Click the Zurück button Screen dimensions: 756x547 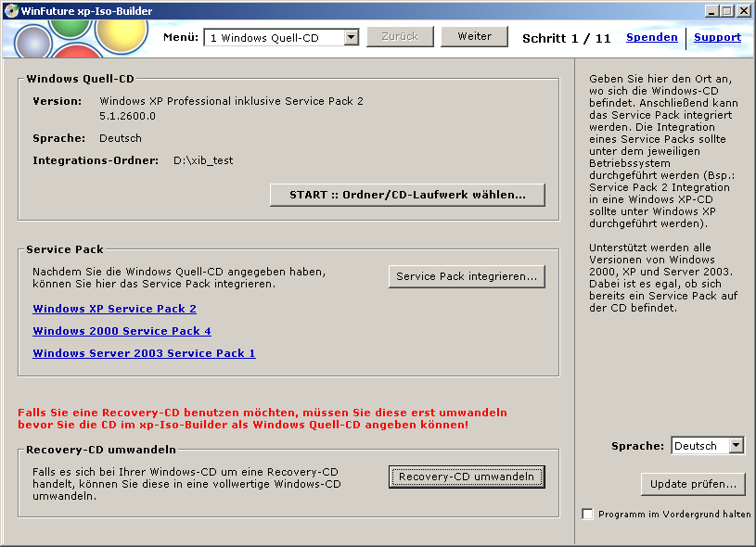(x=400, y=37)
